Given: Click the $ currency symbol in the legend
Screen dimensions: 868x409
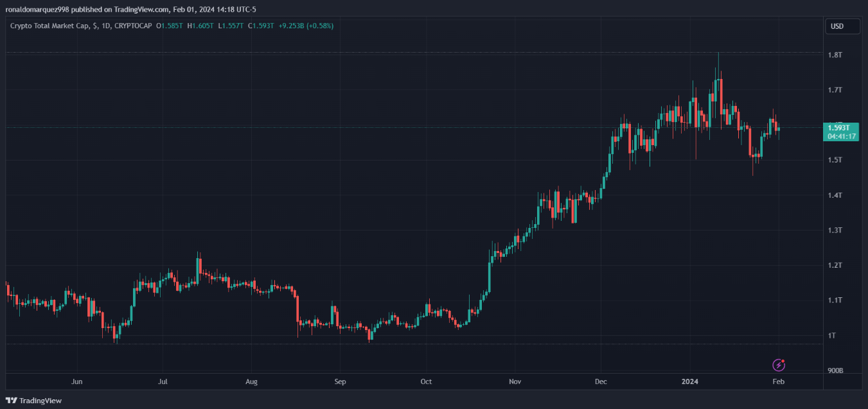Looking at the screenshot, I should pyautogui.click(x=94, y=26).
